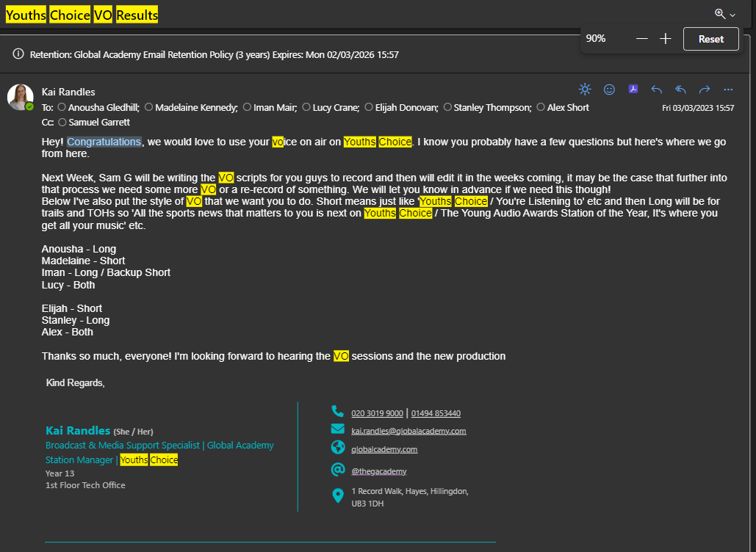The width and height of the screenshot is (756, 552).
Task: Forward this email using the right-arrow icon
Action: 705,90
